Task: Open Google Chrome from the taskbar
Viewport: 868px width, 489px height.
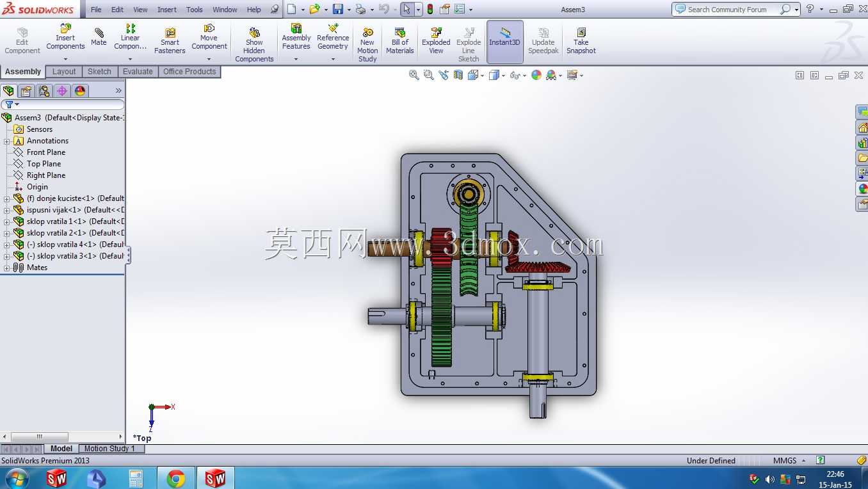Action: coord(176,478)
